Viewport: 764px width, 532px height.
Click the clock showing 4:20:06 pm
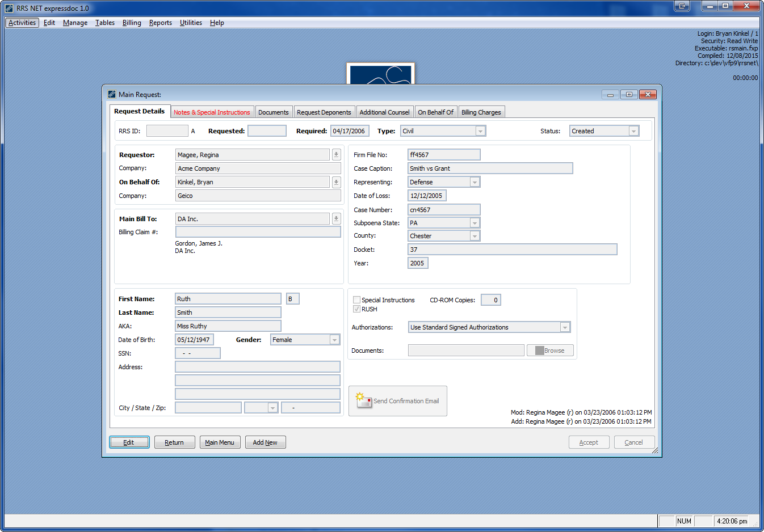(732, 521)
